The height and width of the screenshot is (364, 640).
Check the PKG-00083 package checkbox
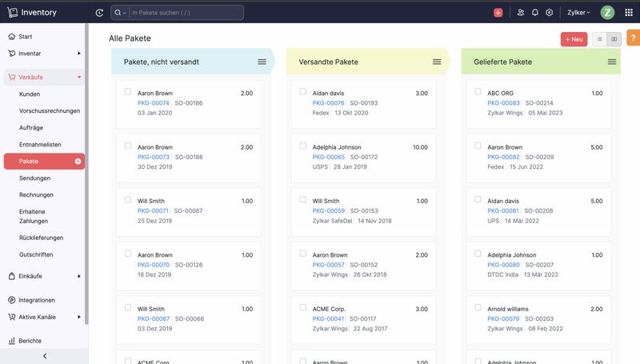click(x=478, y=92)
